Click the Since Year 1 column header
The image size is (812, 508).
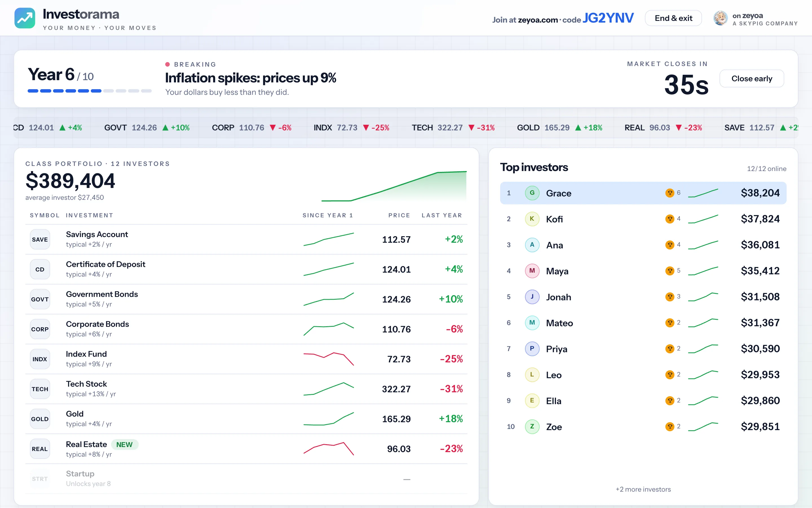point(328,215)
